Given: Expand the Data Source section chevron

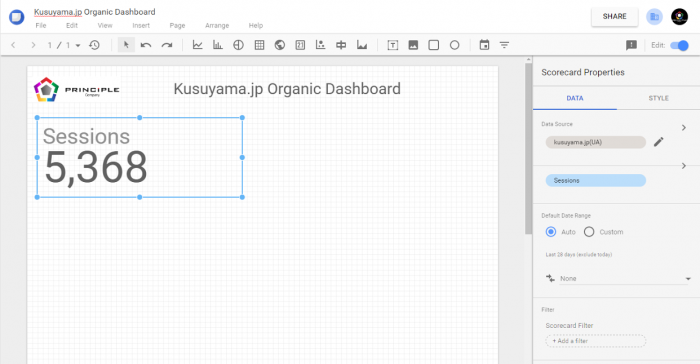Looking at the screenshot, I should (684, 128).
